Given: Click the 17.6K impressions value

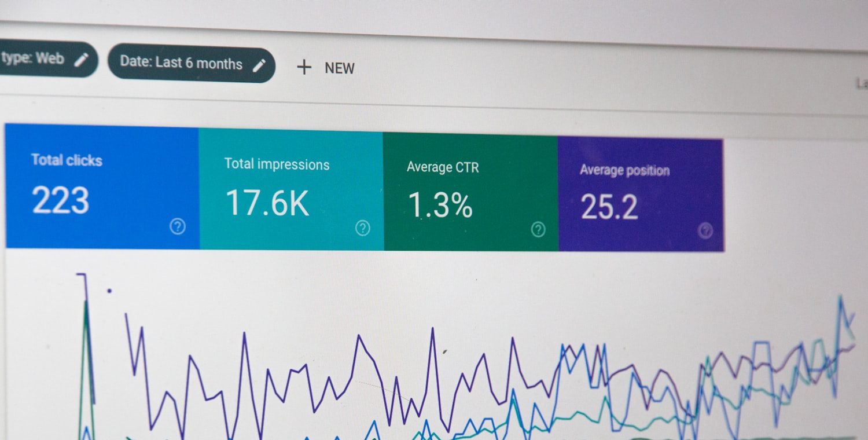Looking at the screenshot, I should point(267,203).
